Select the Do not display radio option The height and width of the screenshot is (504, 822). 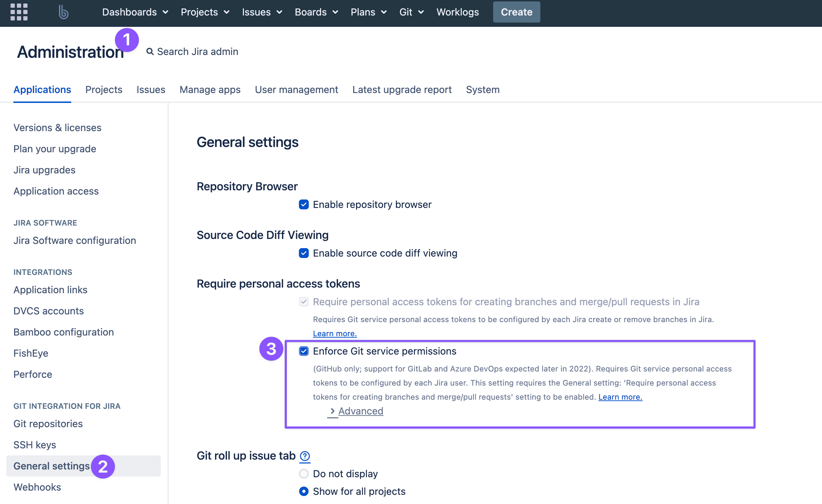[x=304, y=474]
